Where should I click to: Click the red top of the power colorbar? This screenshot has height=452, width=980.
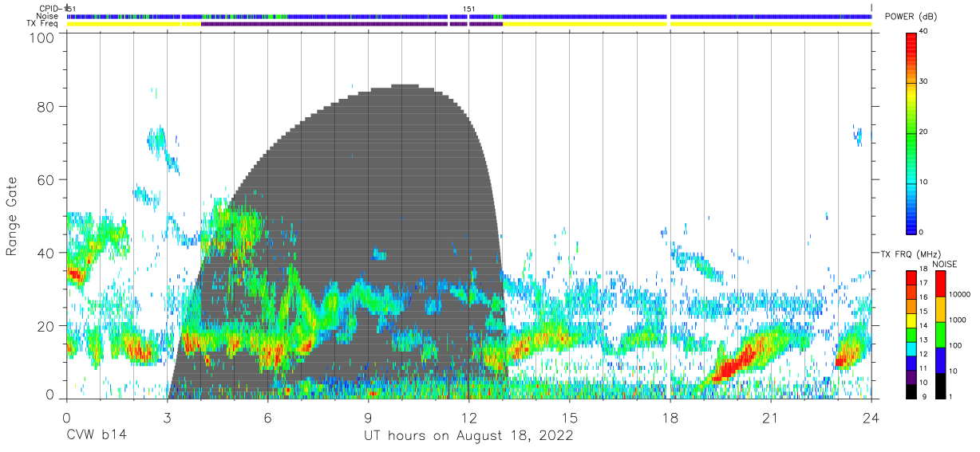coord(911,44)
